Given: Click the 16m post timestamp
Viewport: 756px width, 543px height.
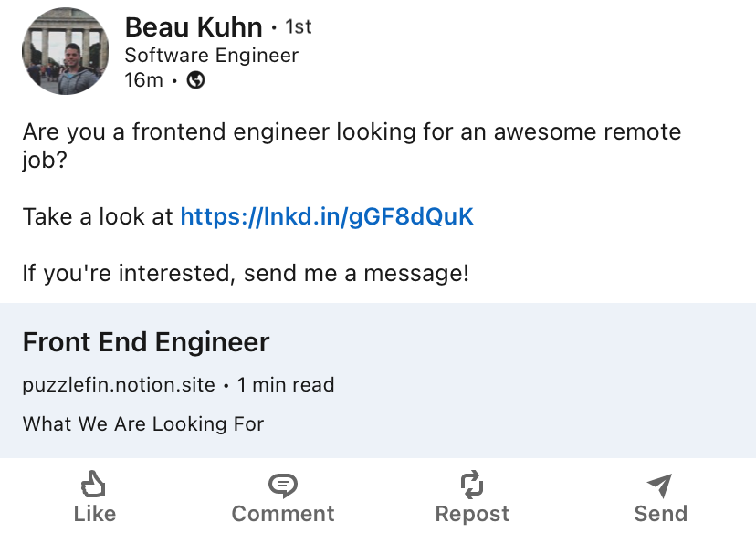Looking at the screenshot, I should click(143, 80).
